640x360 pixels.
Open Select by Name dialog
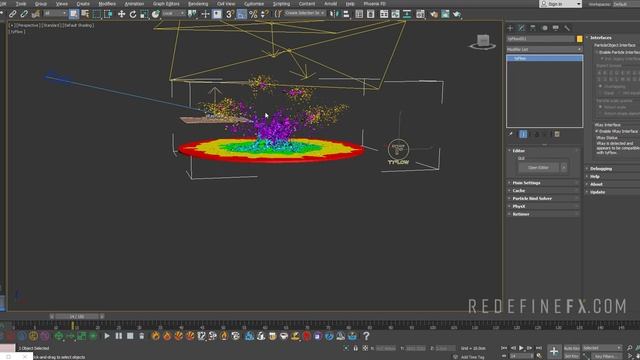pos(85,14)
